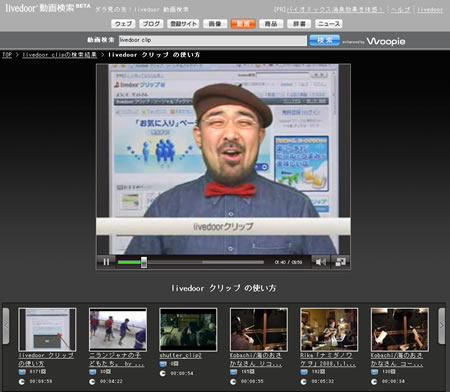450x392 pixels.
Task: Mute the video with the speaker icon
Action: click(x=321, y=262)
